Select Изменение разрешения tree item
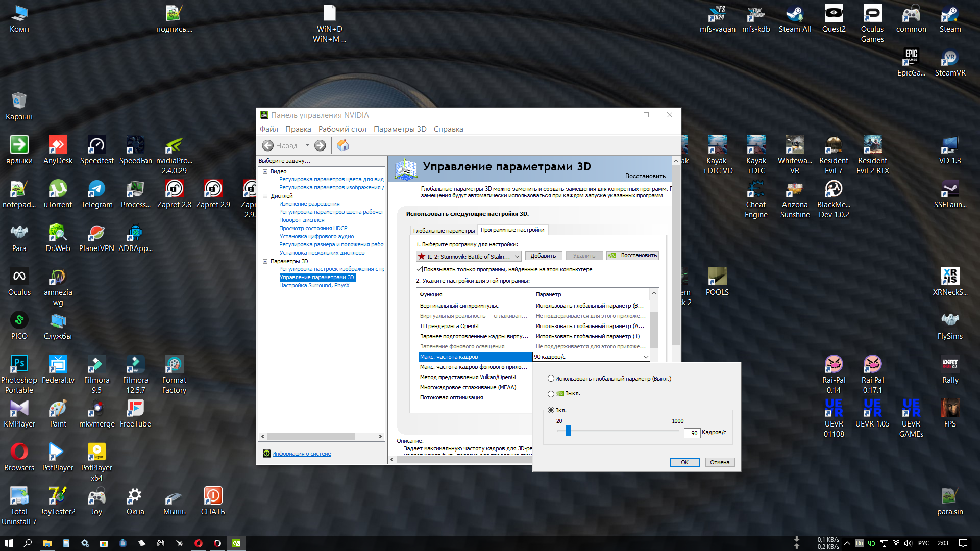This screenshot has width=980, height=551. point(309,204)
